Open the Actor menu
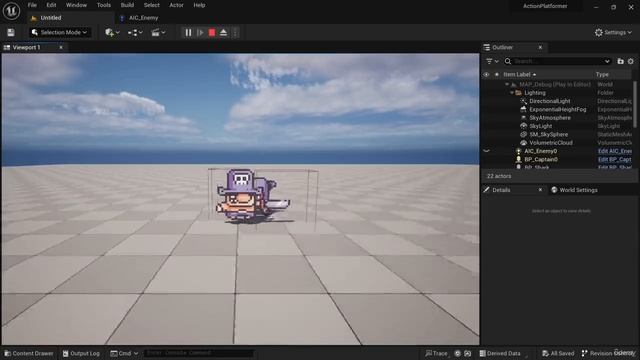 [176, 5]
